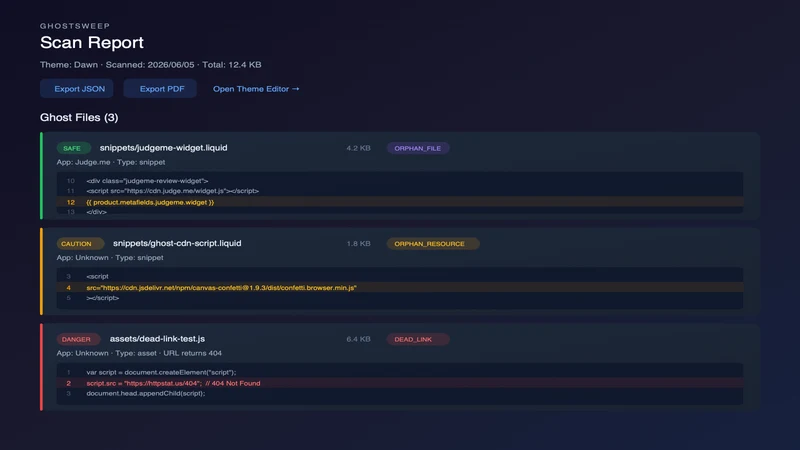Click highlighted line product.metafields.judgeme.widget
800x450 pixels.
399,202
